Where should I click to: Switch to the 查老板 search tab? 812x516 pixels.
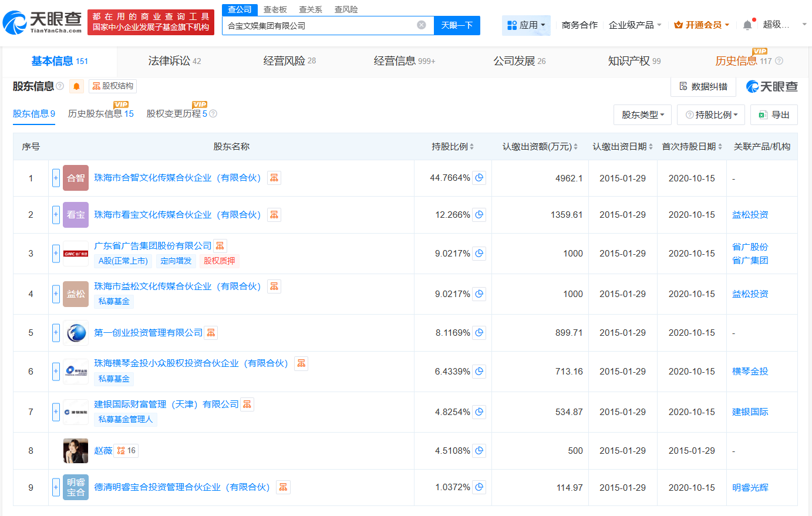tap(274, 9)
